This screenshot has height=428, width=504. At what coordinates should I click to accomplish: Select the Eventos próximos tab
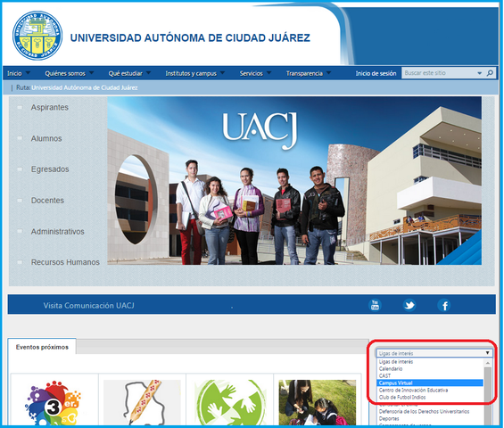pyautogui.click(x=42, y=347)
